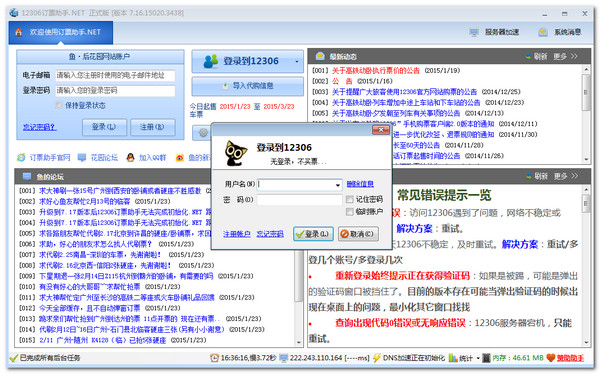Check the 临时账户 option
Viewport: 600px width, 374px height.
coord(349,212)
